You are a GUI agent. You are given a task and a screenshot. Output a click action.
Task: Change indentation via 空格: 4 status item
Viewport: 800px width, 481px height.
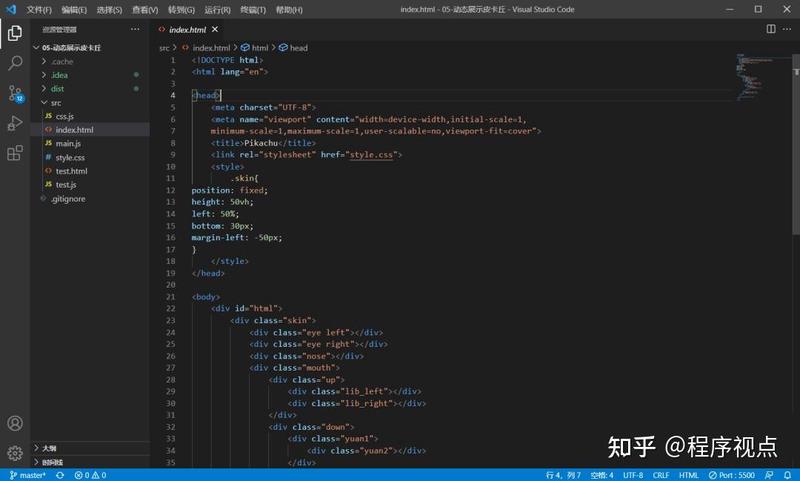click(x=602, y=475)
